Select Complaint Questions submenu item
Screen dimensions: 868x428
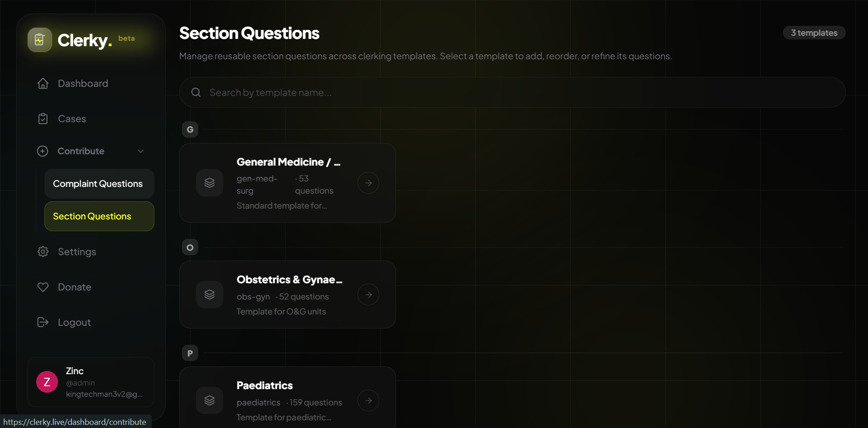99,184
